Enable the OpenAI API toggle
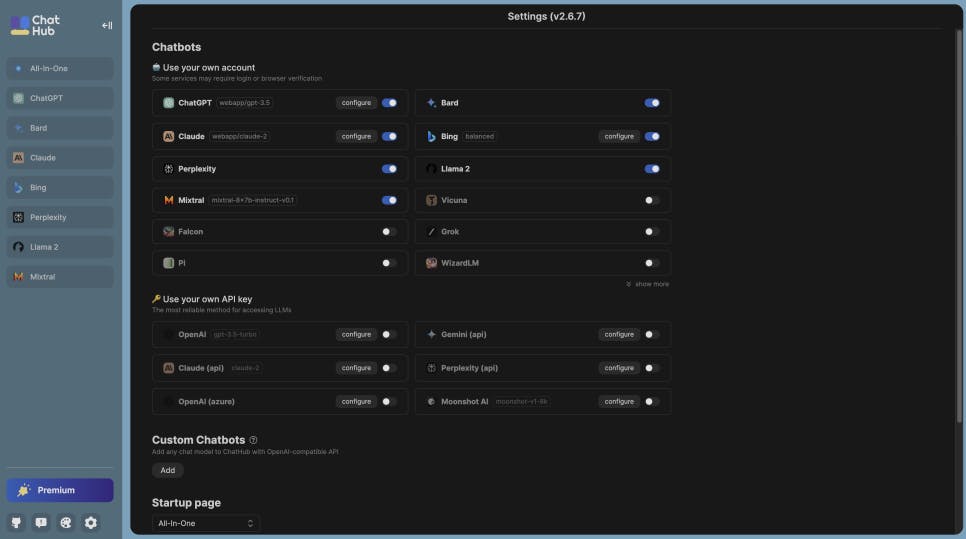Image resolution: width=966 pixels, height=539 pixels. 389,334
